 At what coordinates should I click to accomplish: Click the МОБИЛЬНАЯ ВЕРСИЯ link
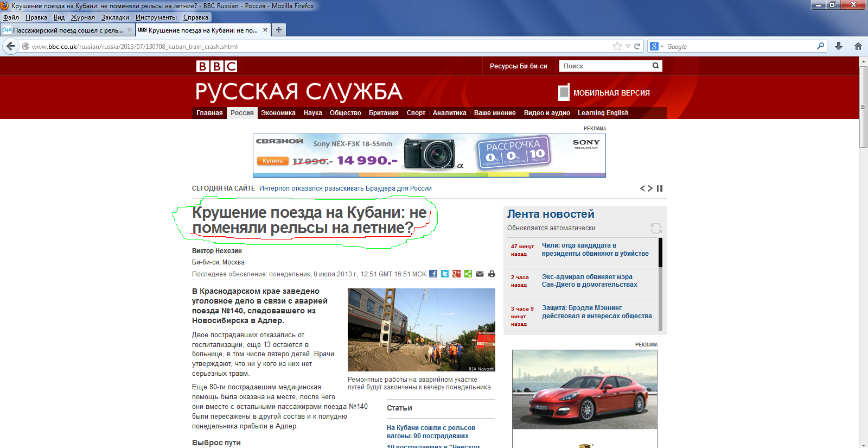[611, 93]
